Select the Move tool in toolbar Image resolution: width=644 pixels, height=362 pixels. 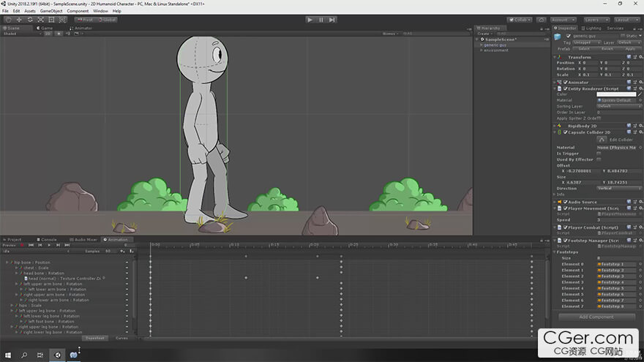pyautogui.click(x=19, y=20)
